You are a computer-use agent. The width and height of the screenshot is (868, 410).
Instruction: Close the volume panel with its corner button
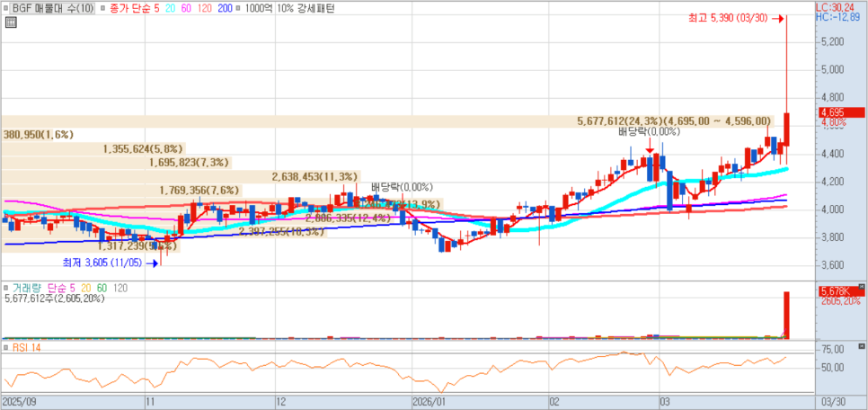click(x=861, y=287)
